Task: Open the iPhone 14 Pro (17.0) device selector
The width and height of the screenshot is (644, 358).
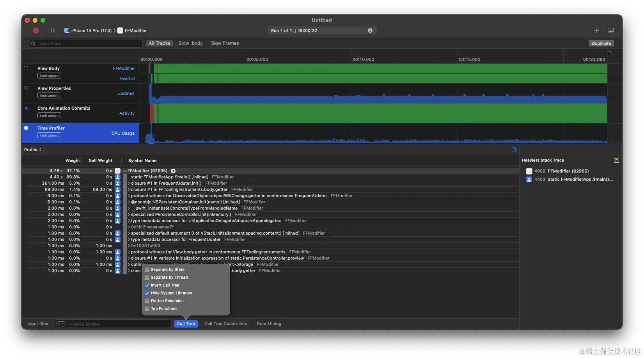Action: tap(88, 30)
